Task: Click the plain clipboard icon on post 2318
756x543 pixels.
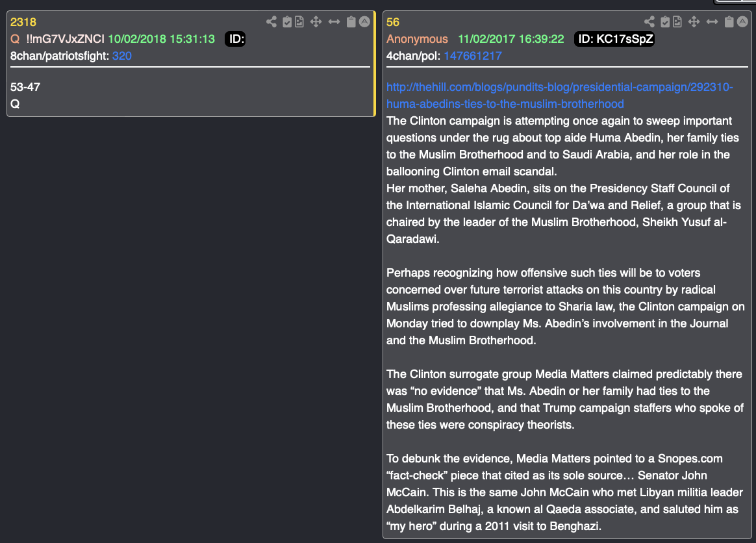Action: click(x=351, y=21)
